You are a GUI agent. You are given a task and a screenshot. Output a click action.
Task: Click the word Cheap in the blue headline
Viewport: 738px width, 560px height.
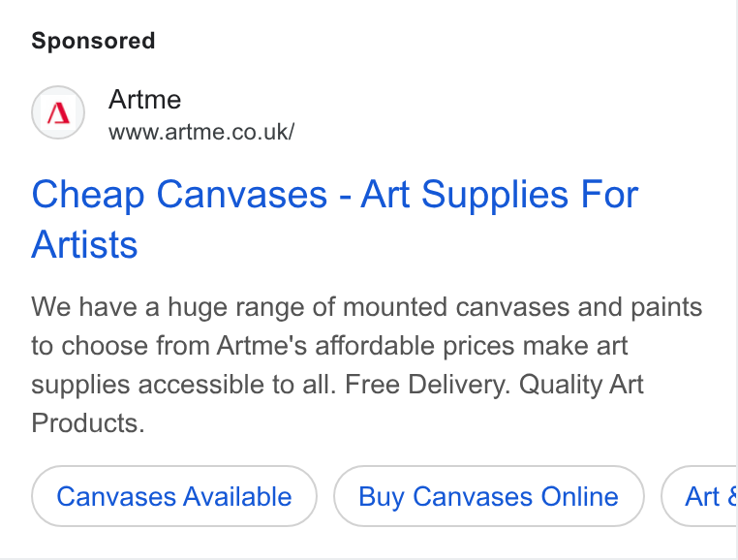click(x=87, y=195)
